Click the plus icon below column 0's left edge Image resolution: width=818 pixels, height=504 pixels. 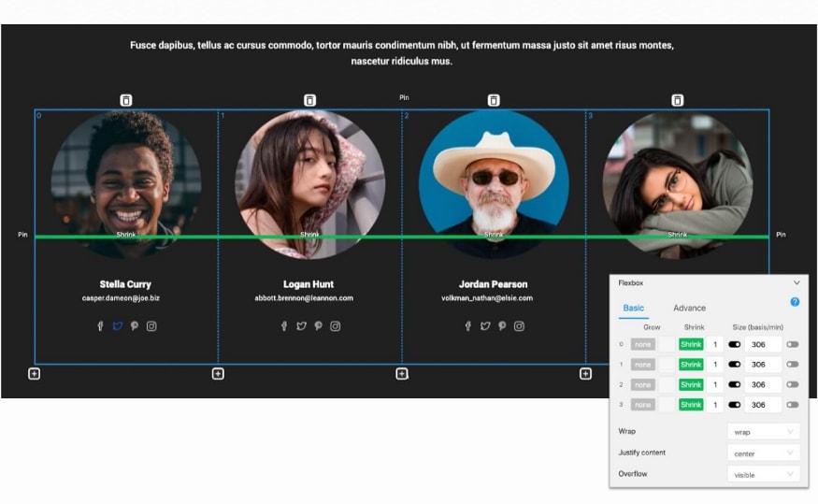34,374
